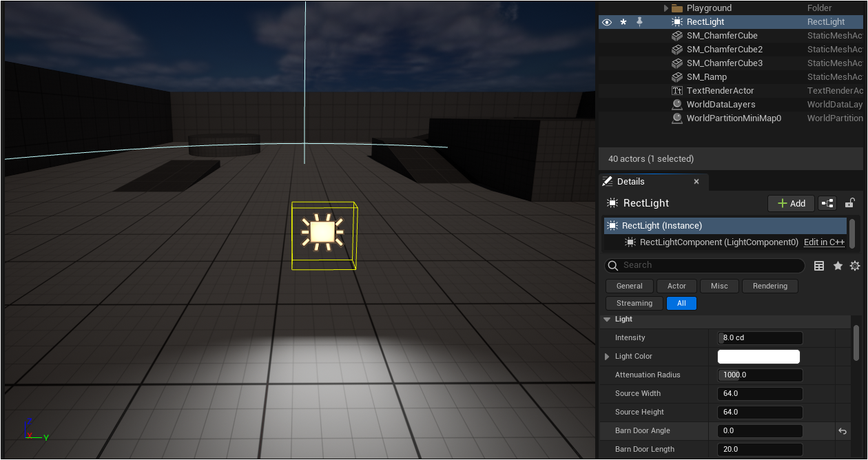Click the RectLight type icon in outliner
Viewport: 868px width, 460px height.
(677, 22)
